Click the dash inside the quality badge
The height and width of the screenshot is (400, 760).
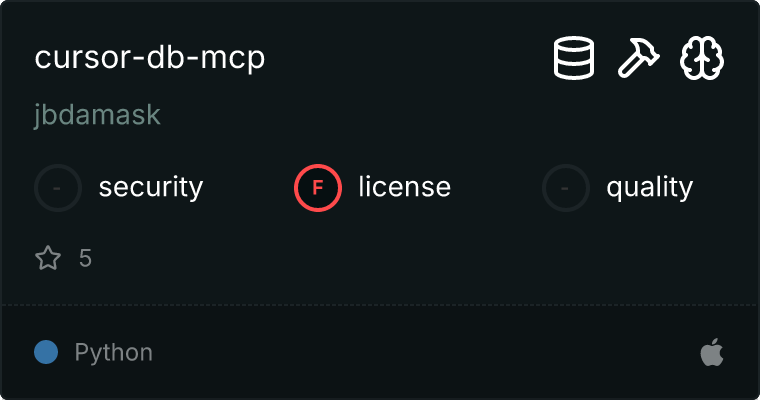[x=565, y=188]
